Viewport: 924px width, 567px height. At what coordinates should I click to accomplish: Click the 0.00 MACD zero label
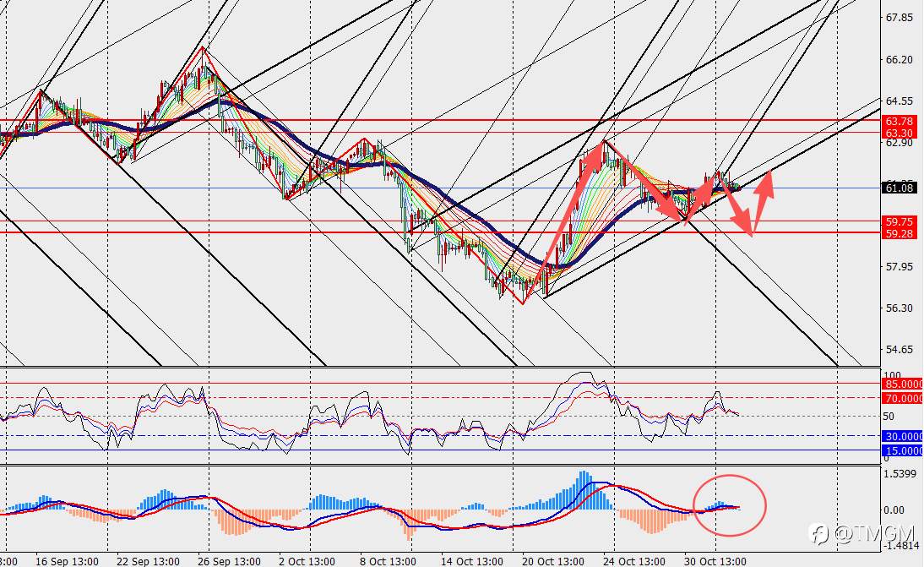[894, 510]
